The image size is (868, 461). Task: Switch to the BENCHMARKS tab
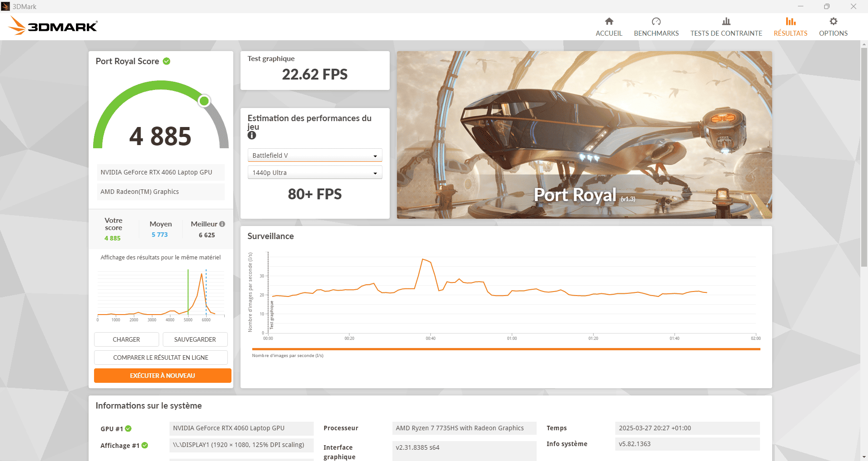[x=656, y=27]
